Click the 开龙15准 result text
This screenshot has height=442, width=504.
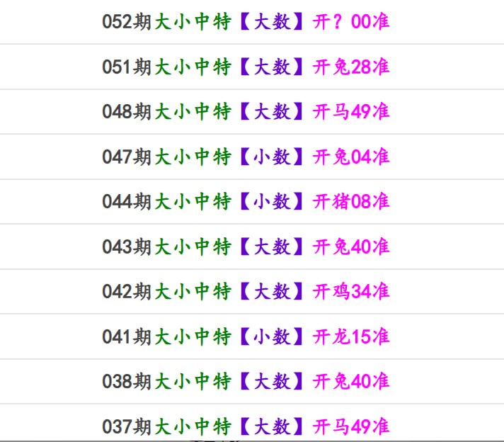click(351, 336)
